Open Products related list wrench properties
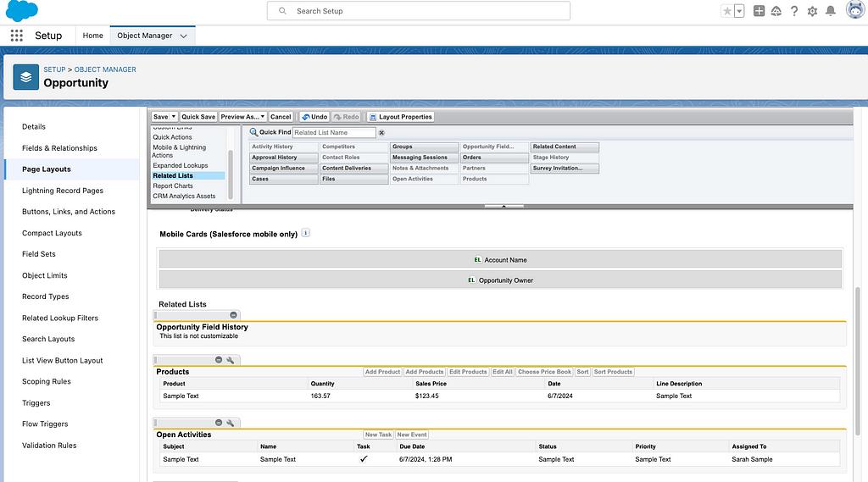 point(230,360)
